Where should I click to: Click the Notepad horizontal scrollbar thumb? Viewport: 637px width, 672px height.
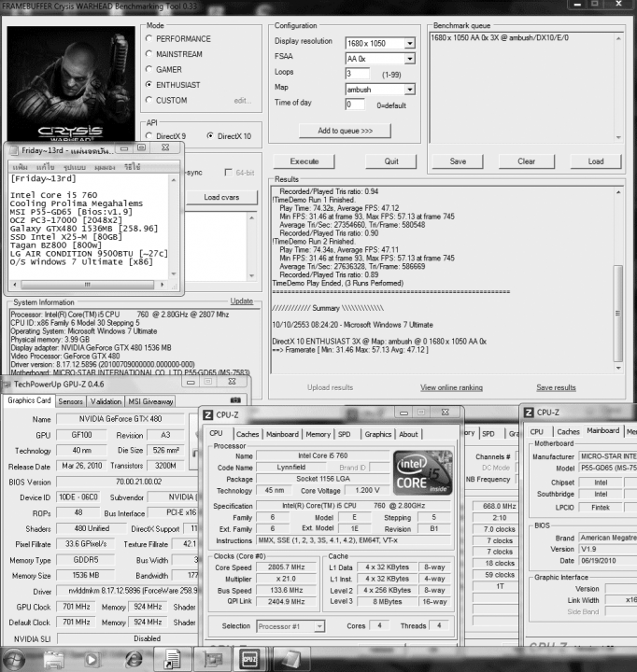(87, 284)
